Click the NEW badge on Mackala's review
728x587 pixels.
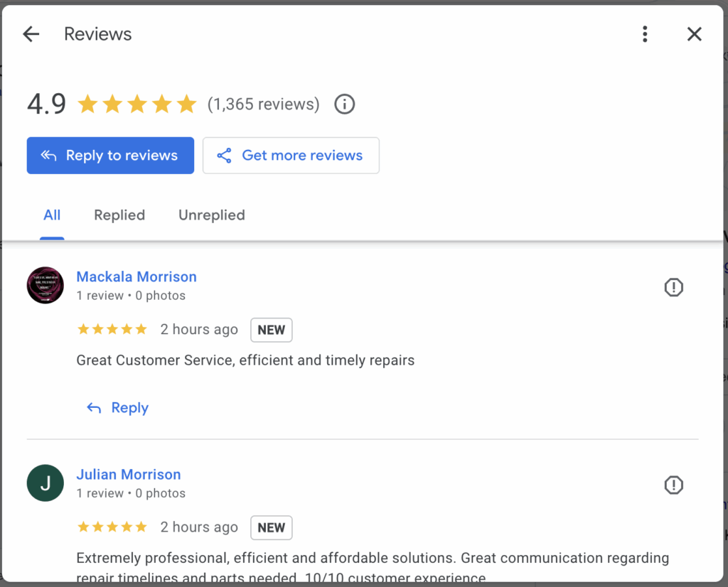[x=271, y=330]
